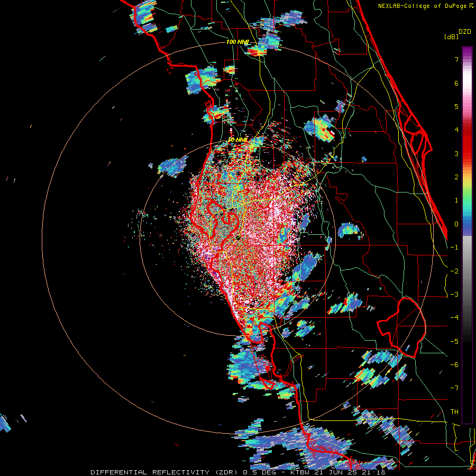This screenshot has height=476, width=476.
Task: Click the 4 value on the dB scale
Action: [x=456, y=130]
